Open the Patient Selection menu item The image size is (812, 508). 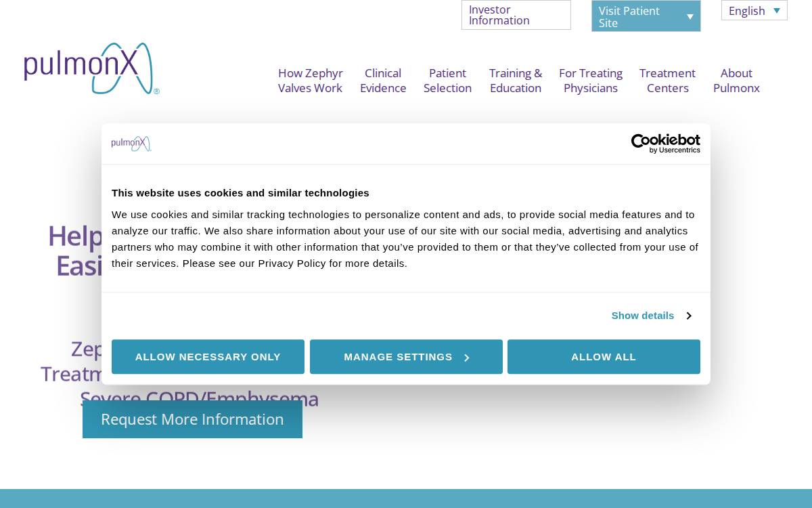(447, 81)
